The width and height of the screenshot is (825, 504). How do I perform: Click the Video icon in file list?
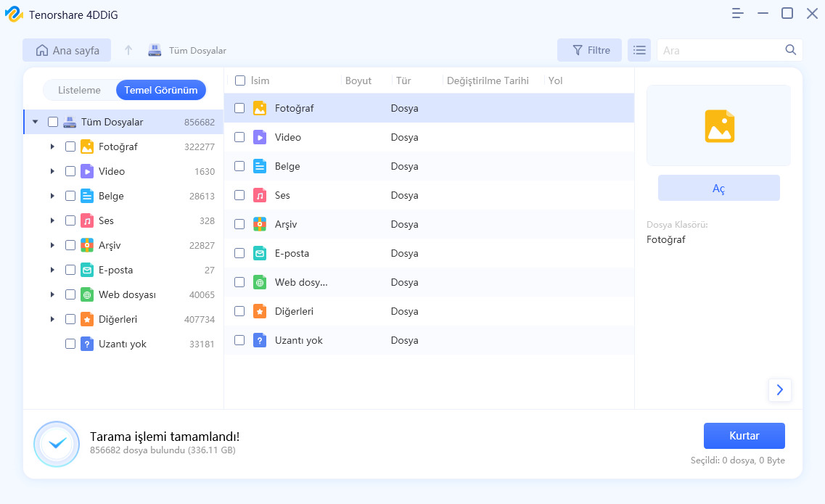click(260, 137)
